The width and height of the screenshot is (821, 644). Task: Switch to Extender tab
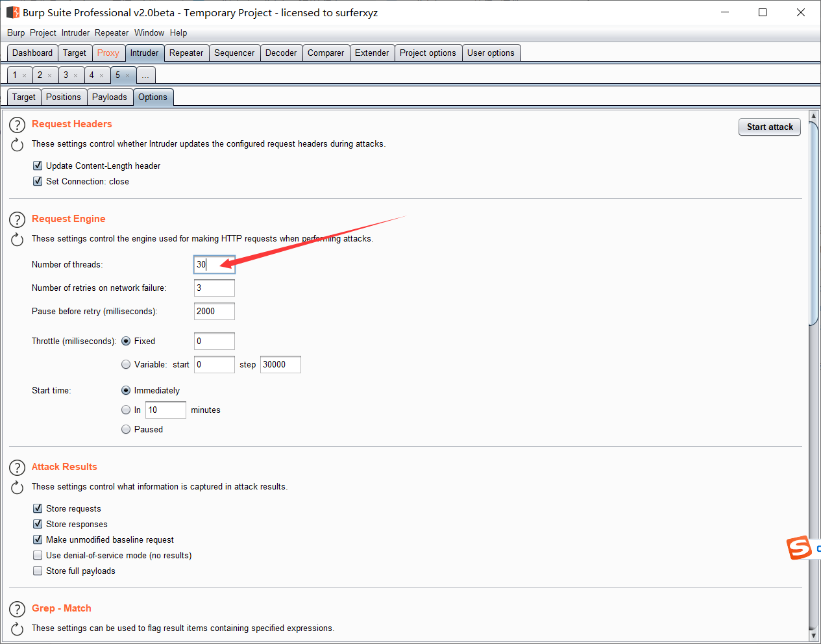(x=372, y=53)
